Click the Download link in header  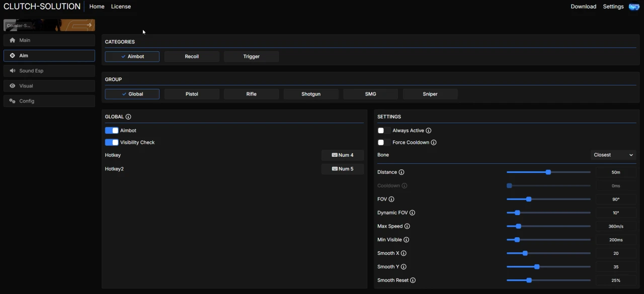584,7
